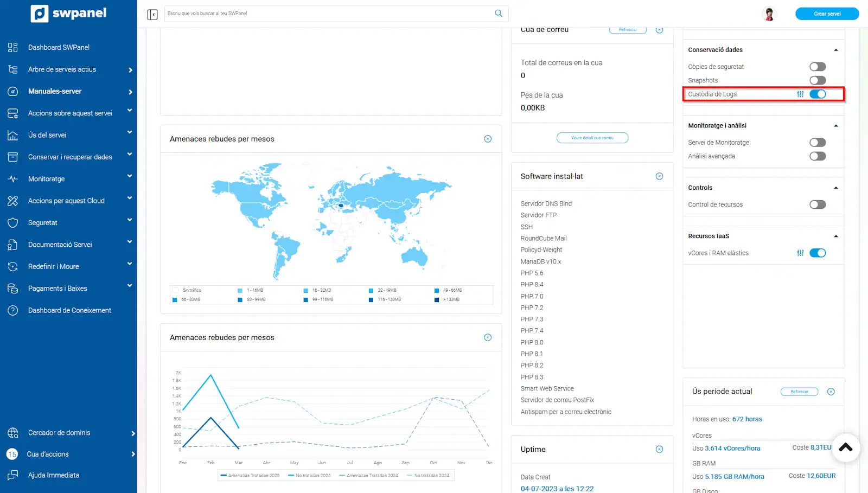This screenshot has height=493, width=868.
Task: Click the swpanel logo
Action: 68,13
